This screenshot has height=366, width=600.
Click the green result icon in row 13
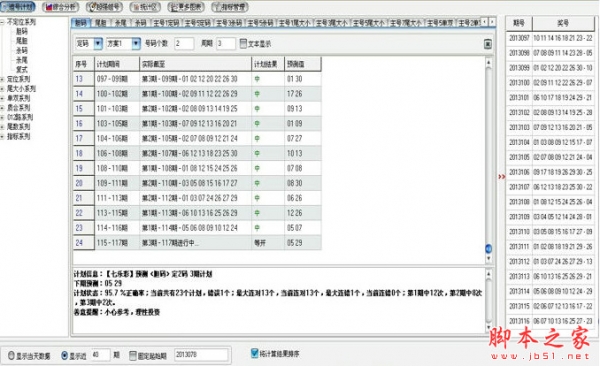click(x=257, y=79)
